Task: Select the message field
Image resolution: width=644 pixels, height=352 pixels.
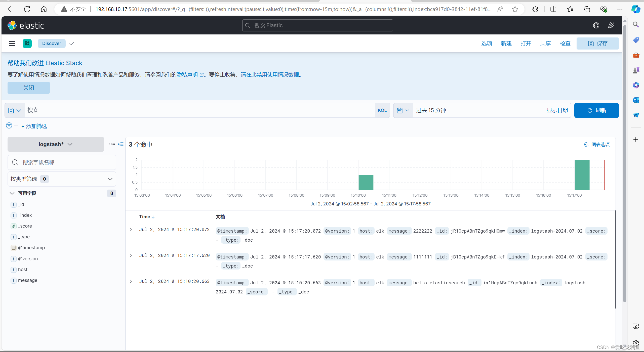Action: [28, 280]
